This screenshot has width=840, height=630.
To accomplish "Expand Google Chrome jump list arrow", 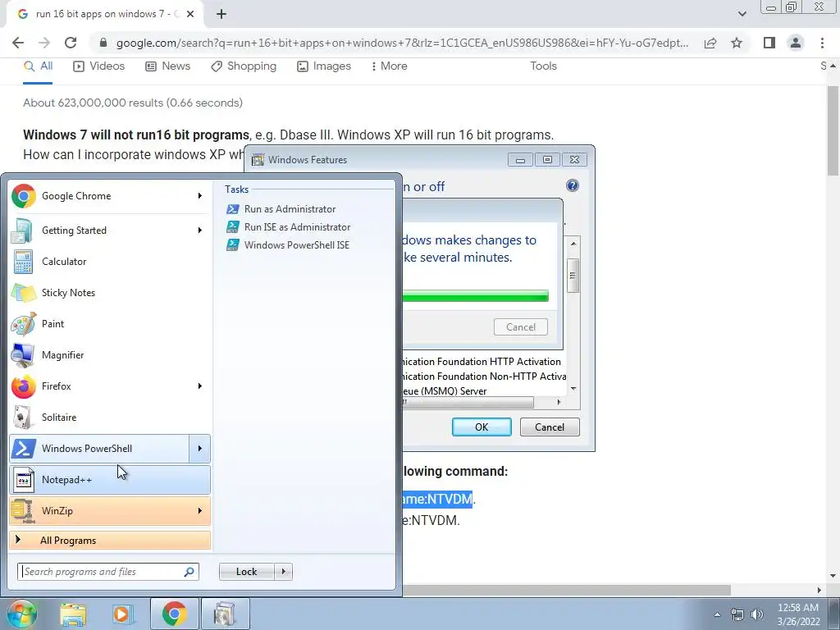I will (x=200, y=196).
